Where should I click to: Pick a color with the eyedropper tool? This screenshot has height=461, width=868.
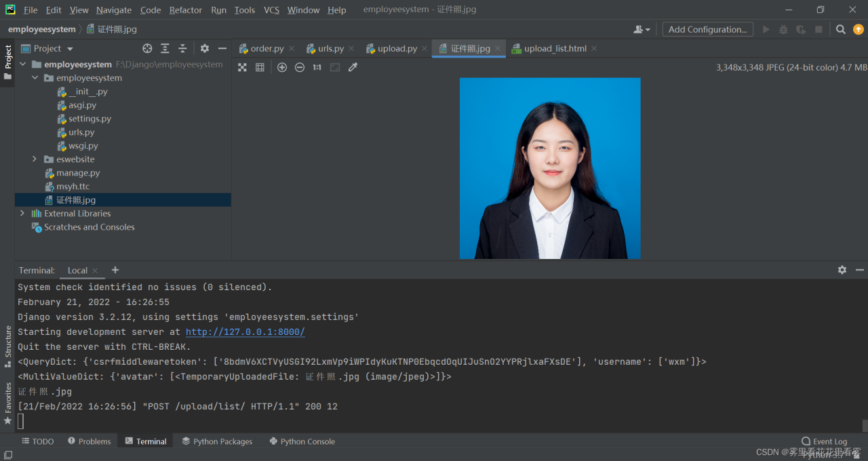[353, 67]
